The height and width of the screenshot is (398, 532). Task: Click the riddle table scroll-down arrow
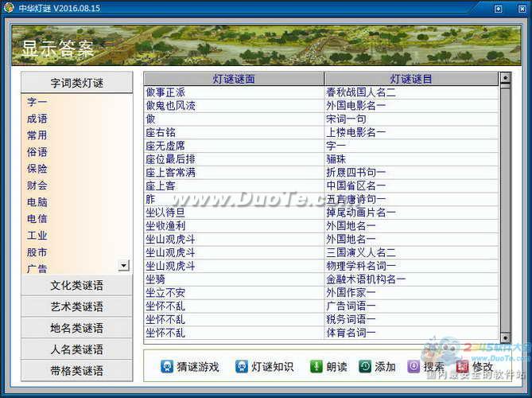point(504,338)
